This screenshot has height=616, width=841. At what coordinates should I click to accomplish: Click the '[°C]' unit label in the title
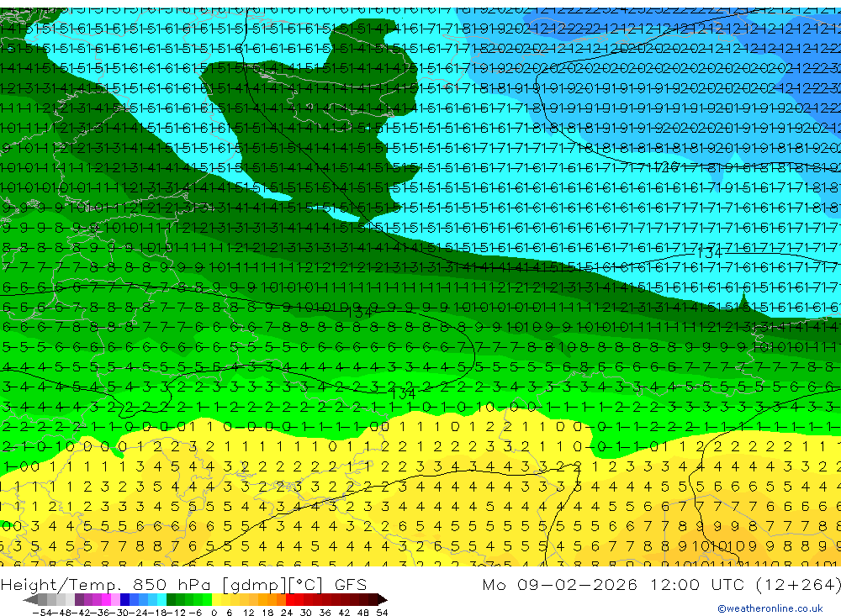click(x=306, y=585)
